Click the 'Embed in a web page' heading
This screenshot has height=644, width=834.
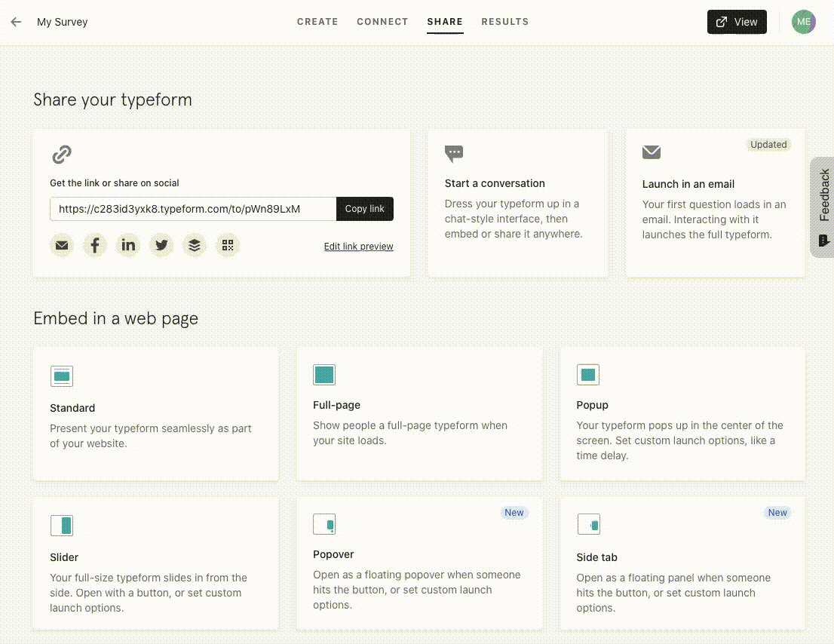click(115, 318)
